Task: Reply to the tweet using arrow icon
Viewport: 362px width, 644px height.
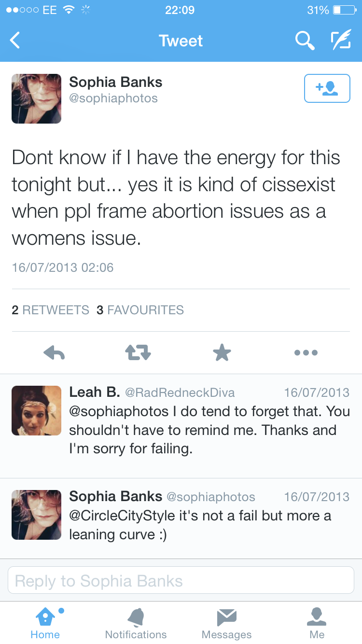Action: coord(54,353)
